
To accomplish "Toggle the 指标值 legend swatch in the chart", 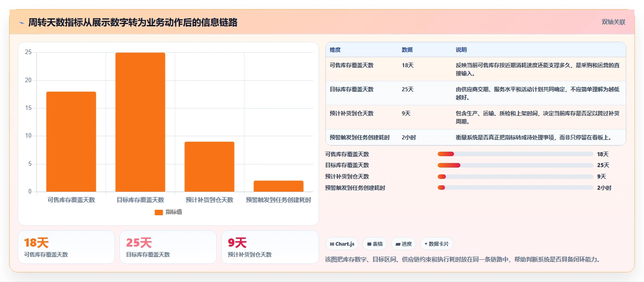I will [x=159, y=212].
